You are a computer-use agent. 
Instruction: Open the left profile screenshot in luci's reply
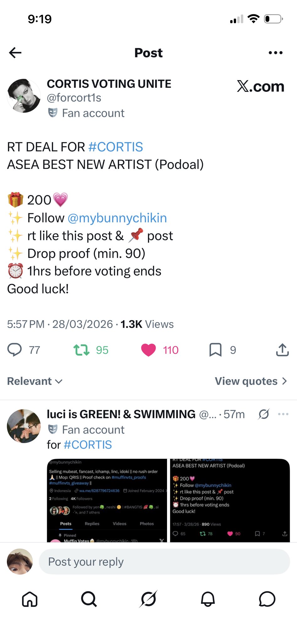point(107,500)
